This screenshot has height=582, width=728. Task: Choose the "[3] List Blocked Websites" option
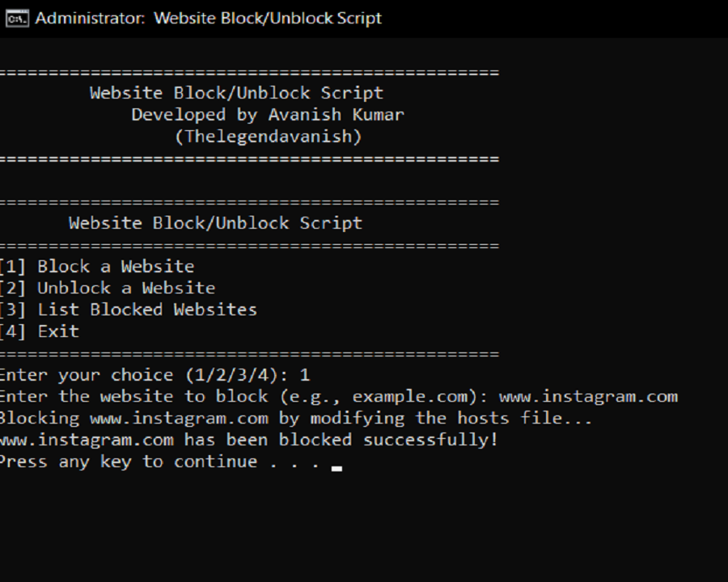click(x=128, y=310)
